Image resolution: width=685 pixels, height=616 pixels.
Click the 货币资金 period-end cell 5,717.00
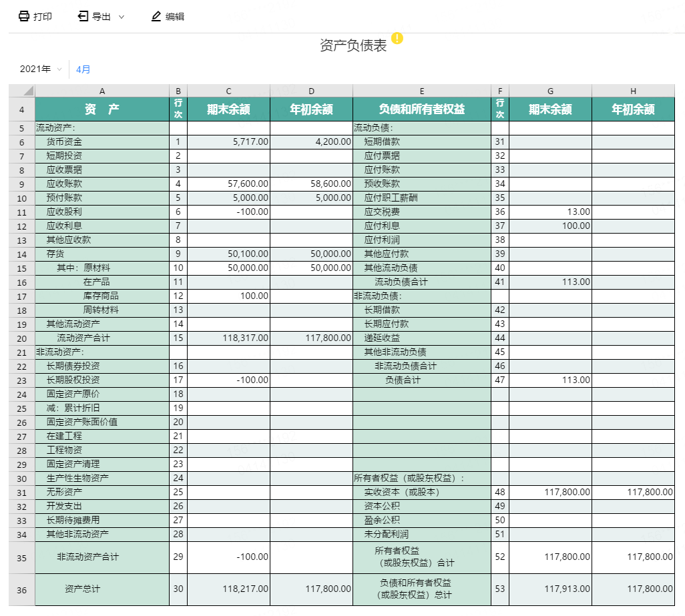pos(228,141)
